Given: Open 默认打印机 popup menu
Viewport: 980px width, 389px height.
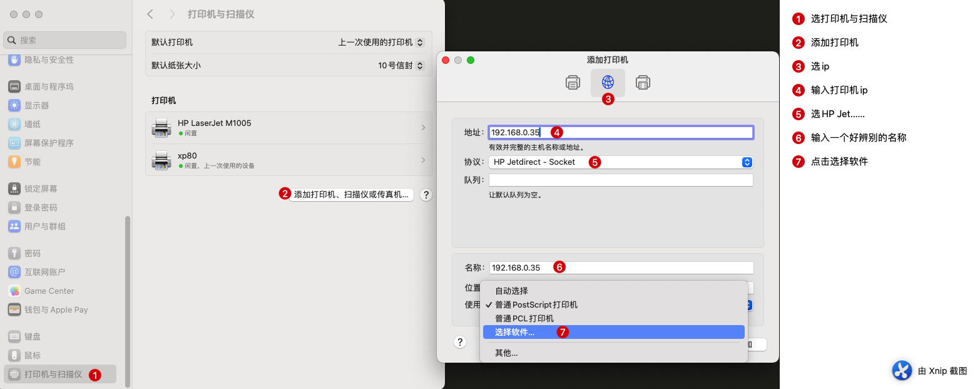Looking at the screenshot, I should coord(381,43).
